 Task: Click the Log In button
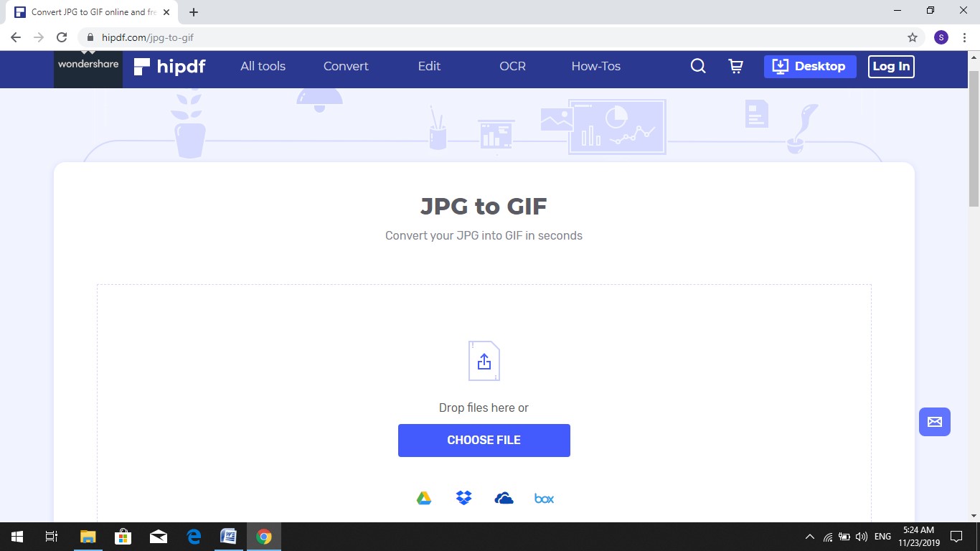(891, 66)
